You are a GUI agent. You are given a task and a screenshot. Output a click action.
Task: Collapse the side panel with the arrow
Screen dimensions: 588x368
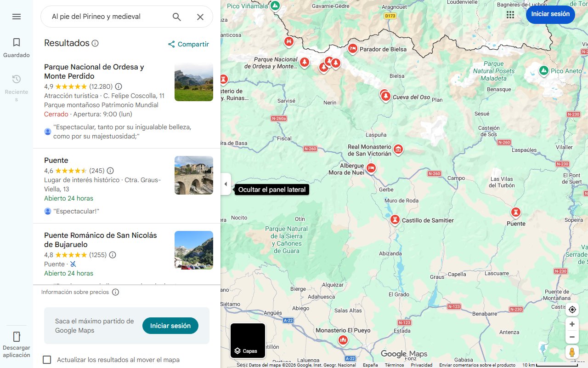pos(226,184)
